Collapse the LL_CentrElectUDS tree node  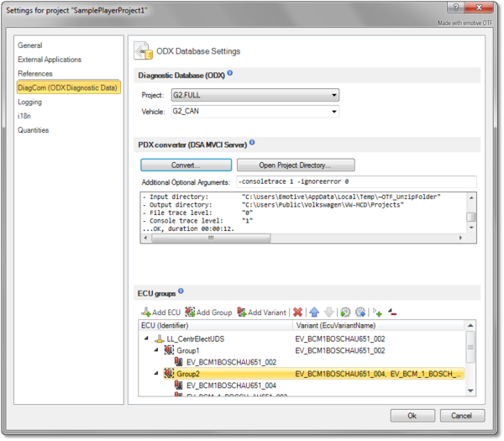pyautogui.click(x=147, y=338)
